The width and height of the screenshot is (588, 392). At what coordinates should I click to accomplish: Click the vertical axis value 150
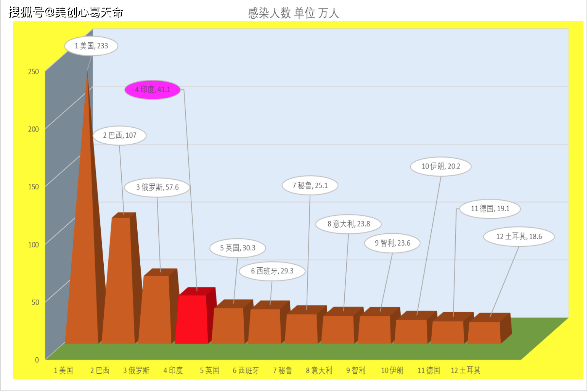coord(34,187)
